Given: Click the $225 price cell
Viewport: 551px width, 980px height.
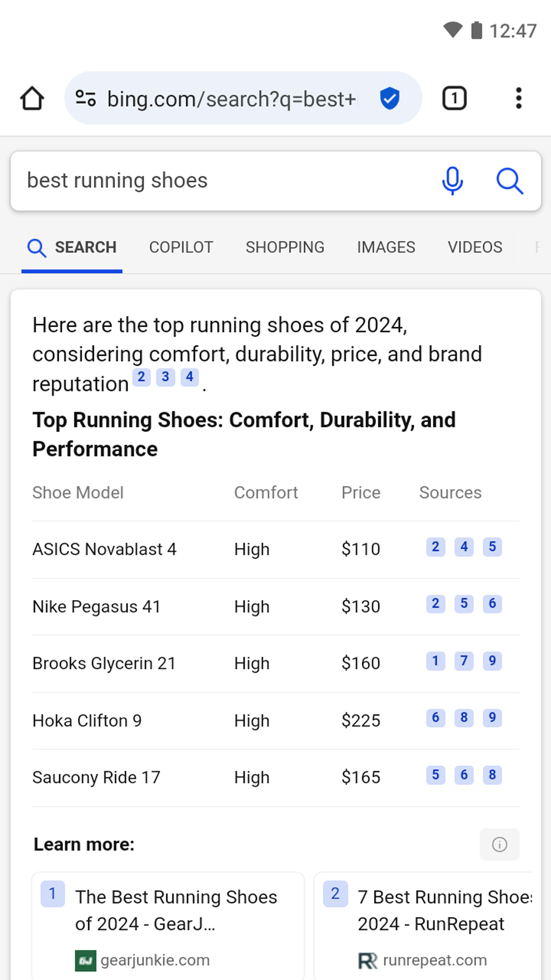Looking at the screenshot, I should tap(361, 721).
